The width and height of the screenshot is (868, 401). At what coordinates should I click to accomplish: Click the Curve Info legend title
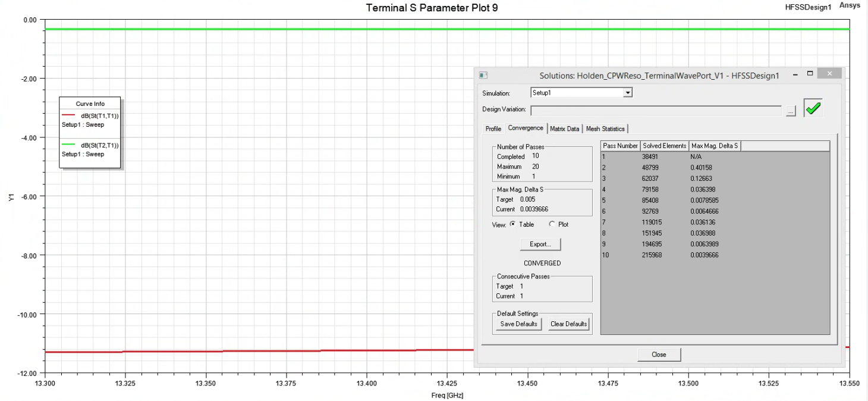90,104
